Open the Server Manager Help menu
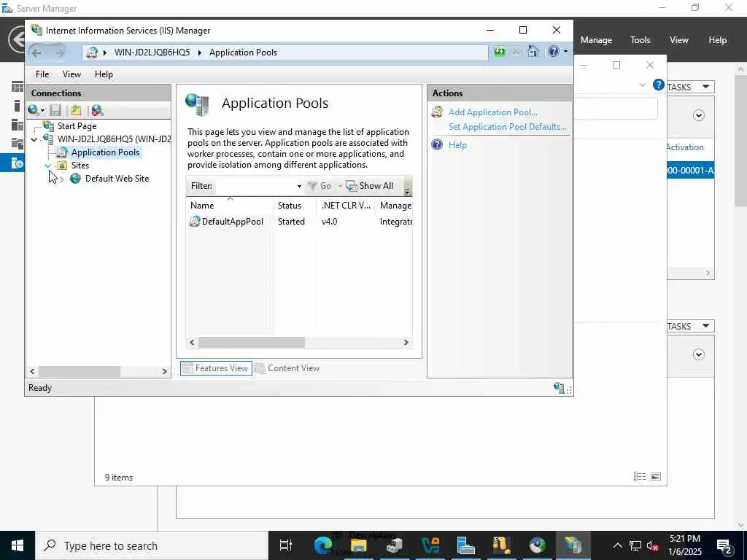The width and height of the screenshot is (747, 560). [x=717, y=41]
